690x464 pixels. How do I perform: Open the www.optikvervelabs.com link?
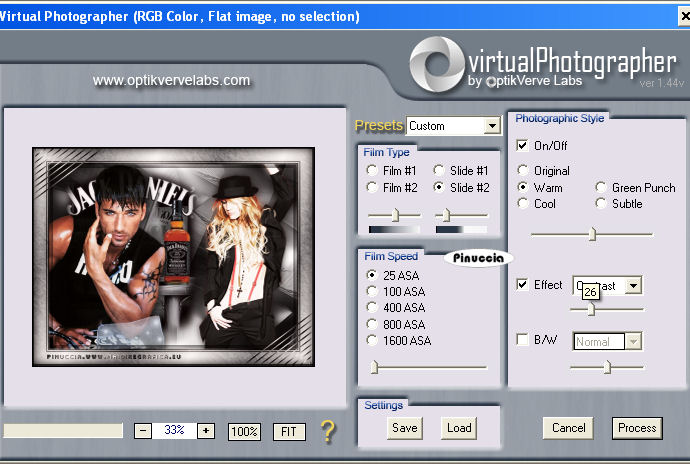pyautogui.click(x=171, y=80)
